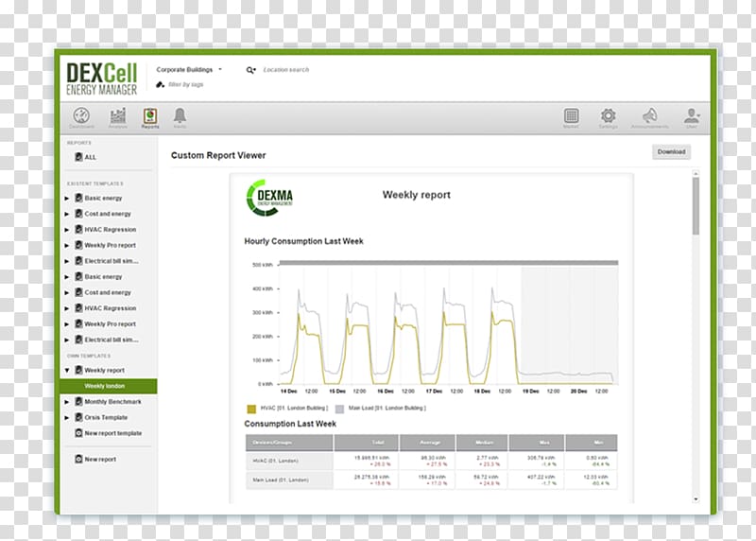Click New report template
The width and height of the screenshot is (756, 541).
click(x=112, y=433)
